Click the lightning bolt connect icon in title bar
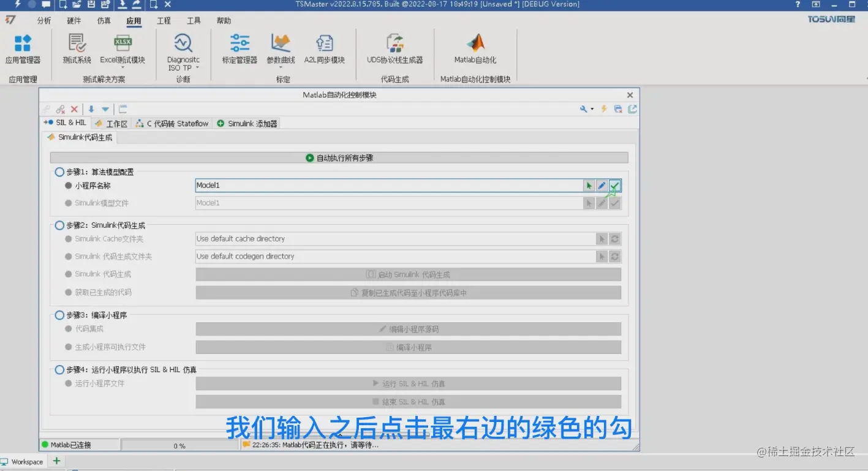This screenshot has width=868, height=471. [x=18, y=4]
